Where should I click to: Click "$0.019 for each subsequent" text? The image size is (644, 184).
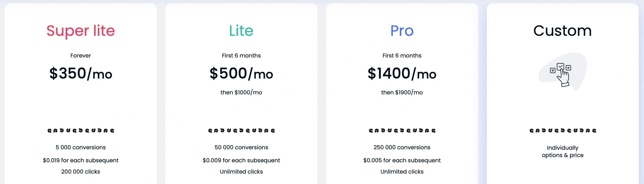(81, 160)
